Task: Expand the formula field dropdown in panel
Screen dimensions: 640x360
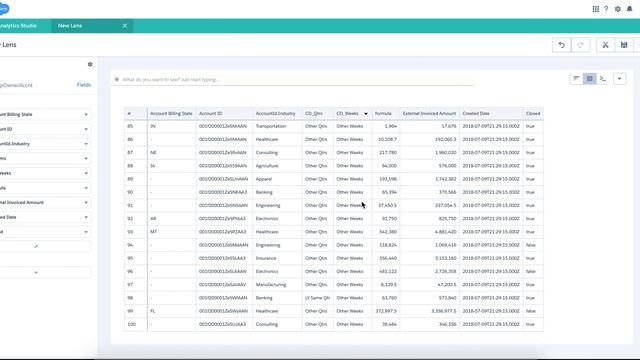Action: (x=86, y=188)
